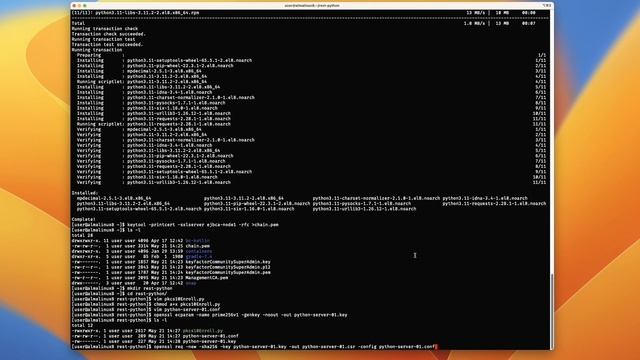This screenshot has height=360, width=640.
Task: Click the 'Preparing' transaction line
Action: tap(311, 55)
